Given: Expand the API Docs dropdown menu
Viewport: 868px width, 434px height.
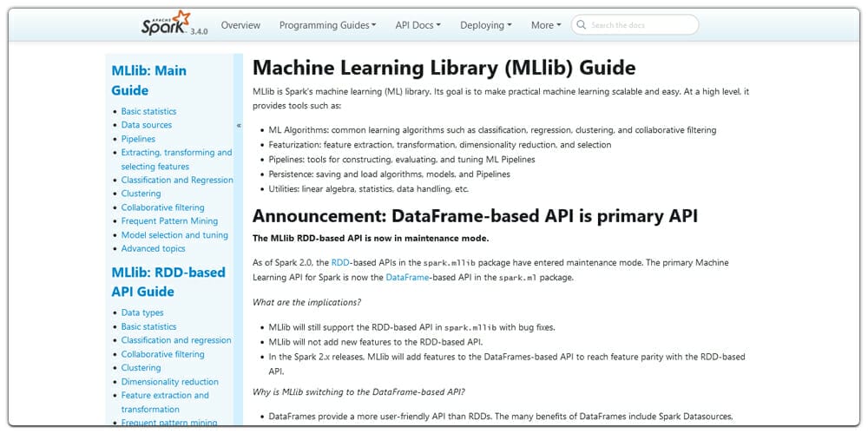Looking at the screenshot, I should click(418, 25).
